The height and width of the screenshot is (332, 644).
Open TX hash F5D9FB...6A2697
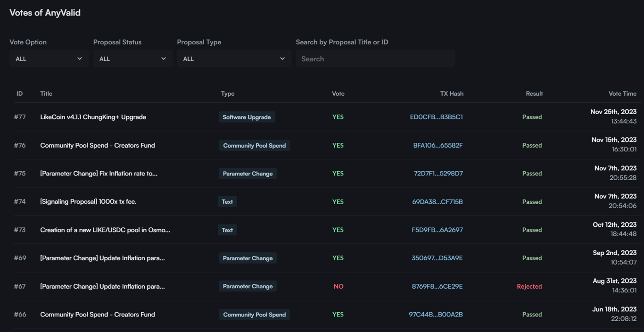click(438, 230)
